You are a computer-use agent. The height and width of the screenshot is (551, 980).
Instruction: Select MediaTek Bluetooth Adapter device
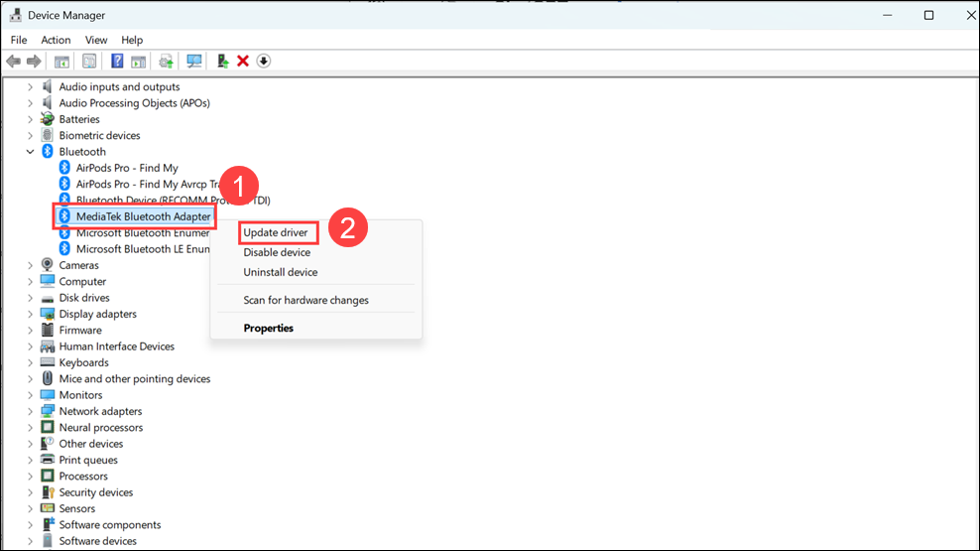pyautogui.click(x=143, y=216)
